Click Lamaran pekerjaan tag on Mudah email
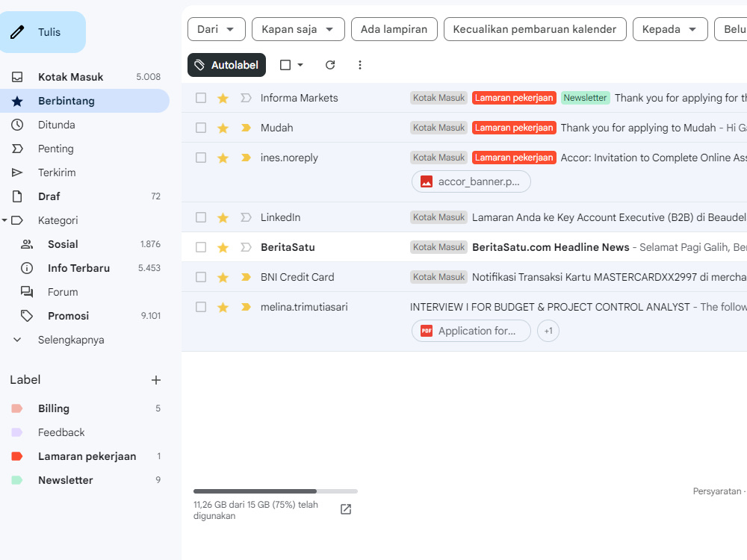The image size is (747, 560). pyautogui.click(x=514, y=128)
